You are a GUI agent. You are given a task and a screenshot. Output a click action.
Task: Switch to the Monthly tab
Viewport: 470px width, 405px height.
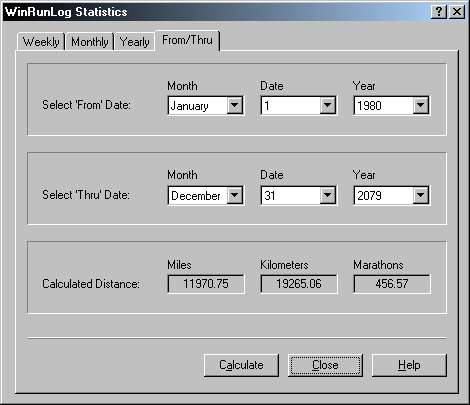(x=90, y=42)
